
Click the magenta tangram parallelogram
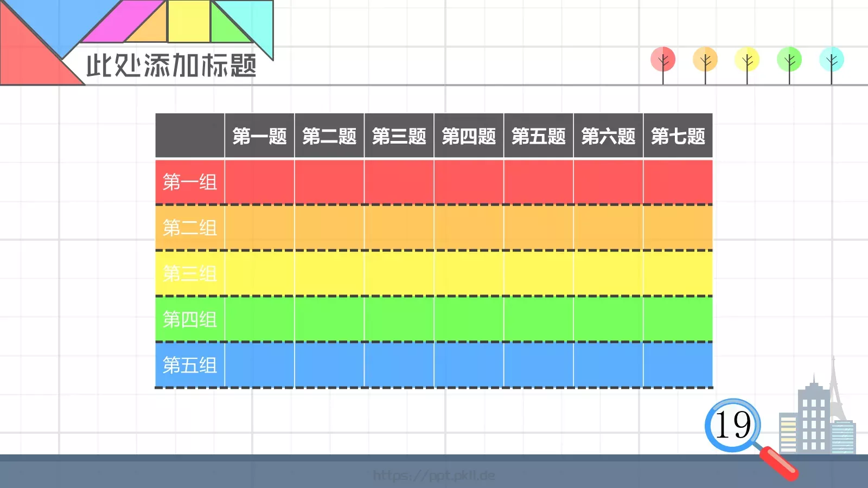click(123, 21)
